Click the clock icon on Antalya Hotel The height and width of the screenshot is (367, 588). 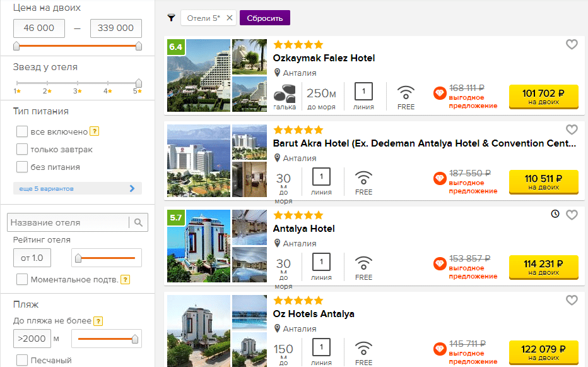click(x=555, y=214)
